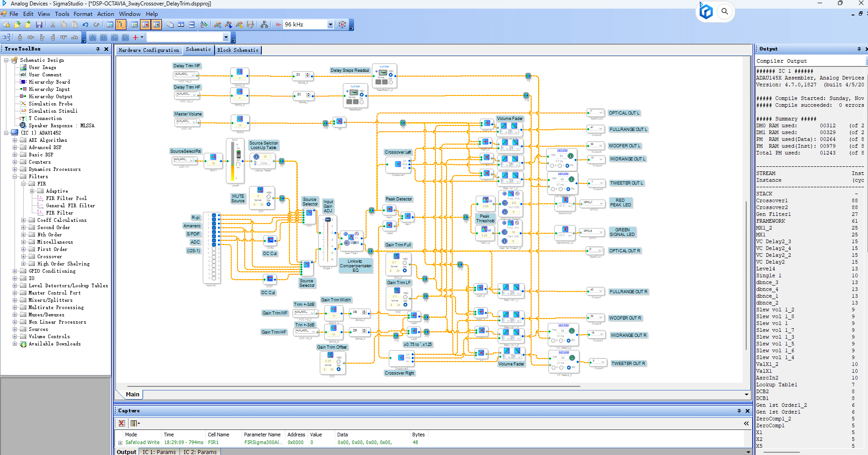Select the General FIR filter tree item

(70, 205)
